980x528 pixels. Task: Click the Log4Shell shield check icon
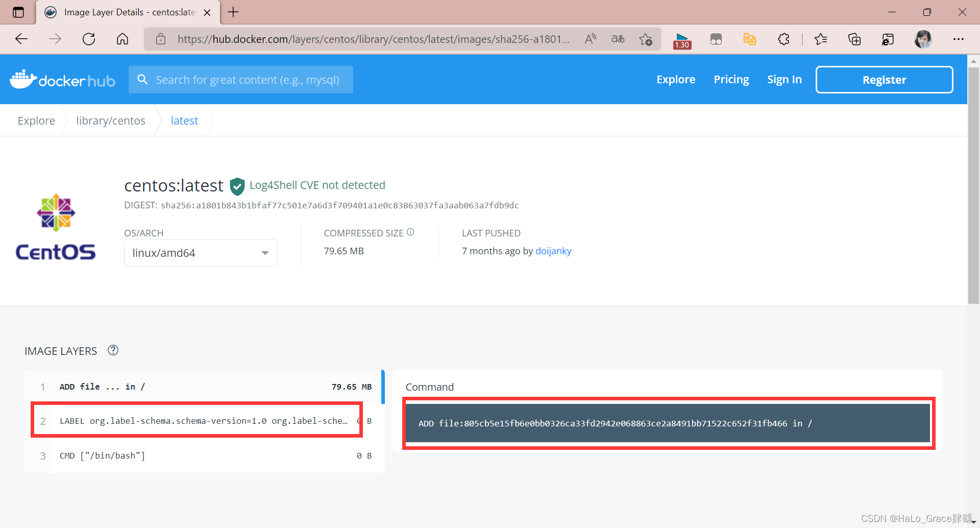pyautogui.click(x=237, y=186)
